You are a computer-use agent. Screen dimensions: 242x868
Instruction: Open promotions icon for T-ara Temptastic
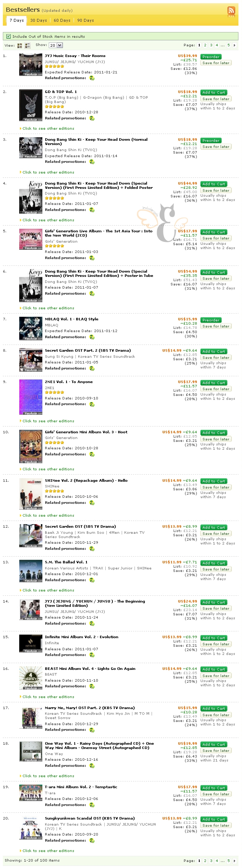[92, 805]
